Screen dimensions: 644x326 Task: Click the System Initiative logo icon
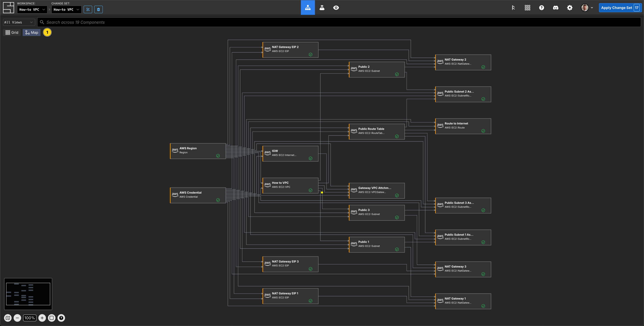click(9, 7)
